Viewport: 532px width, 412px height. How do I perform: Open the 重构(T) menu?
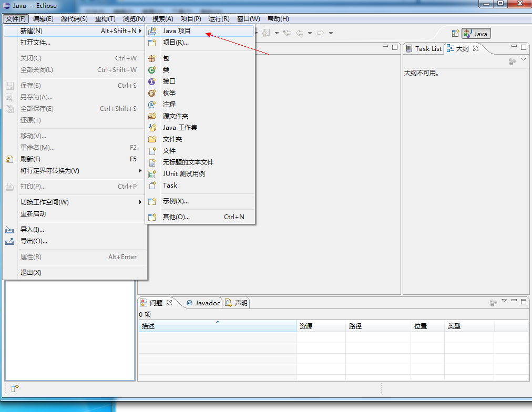pyautogui.click(x=105, y=18)
